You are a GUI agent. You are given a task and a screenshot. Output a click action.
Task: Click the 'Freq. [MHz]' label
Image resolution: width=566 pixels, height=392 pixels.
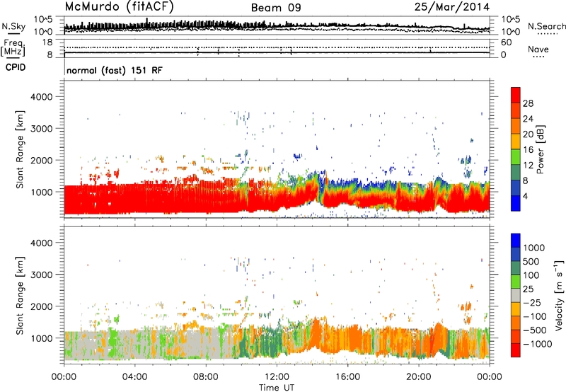(x=13, y=48)
